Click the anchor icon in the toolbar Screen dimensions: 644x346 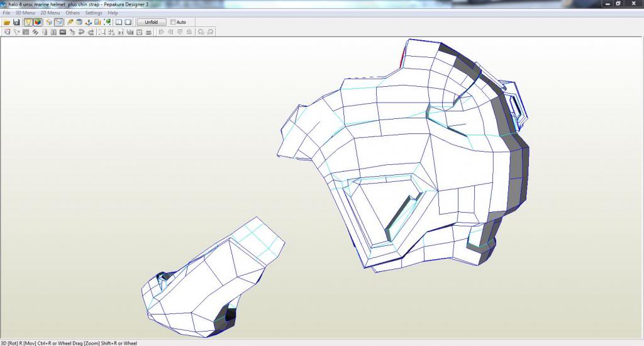click(x=88, y=22)
